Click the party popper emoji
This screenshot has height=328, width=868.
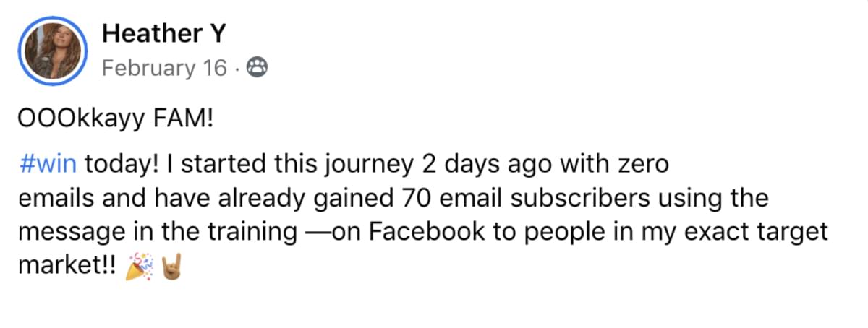click(140, 268)
